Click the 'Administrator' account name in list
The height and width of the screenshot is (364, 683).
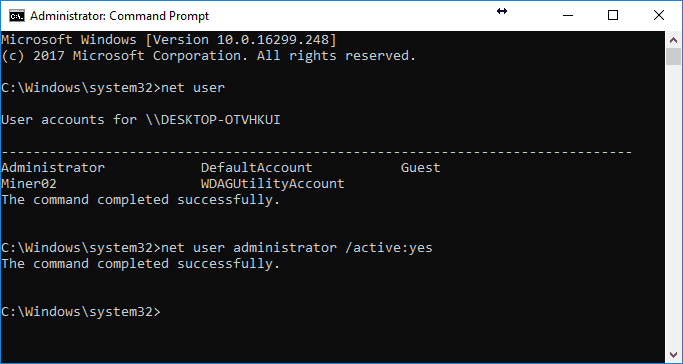(x=53, y=168)
